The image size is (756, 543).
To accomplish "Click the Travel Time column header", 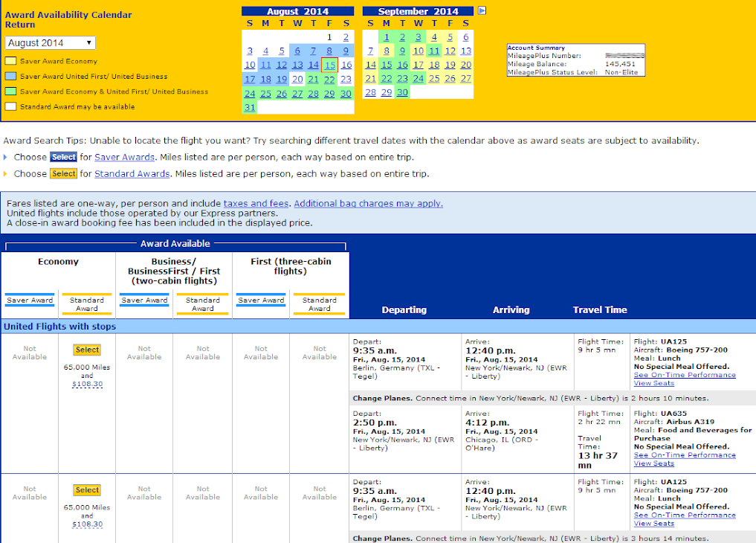I will [x=600, y=310].
